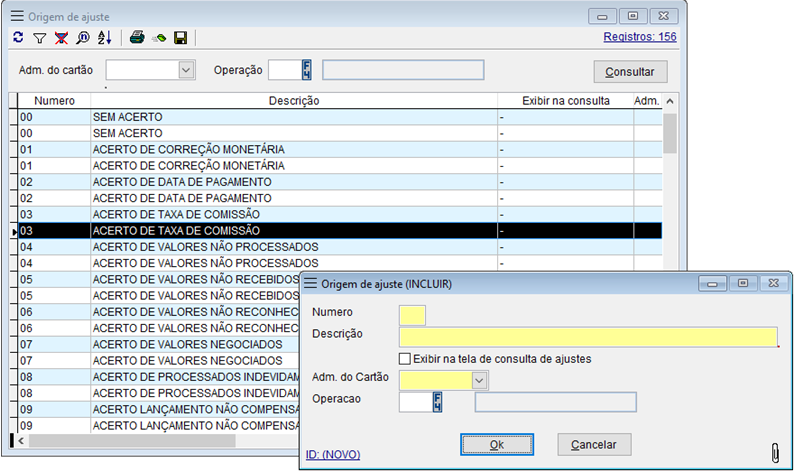
Task: Click the yellow Descrição input field
Action: tap(588, 337)
